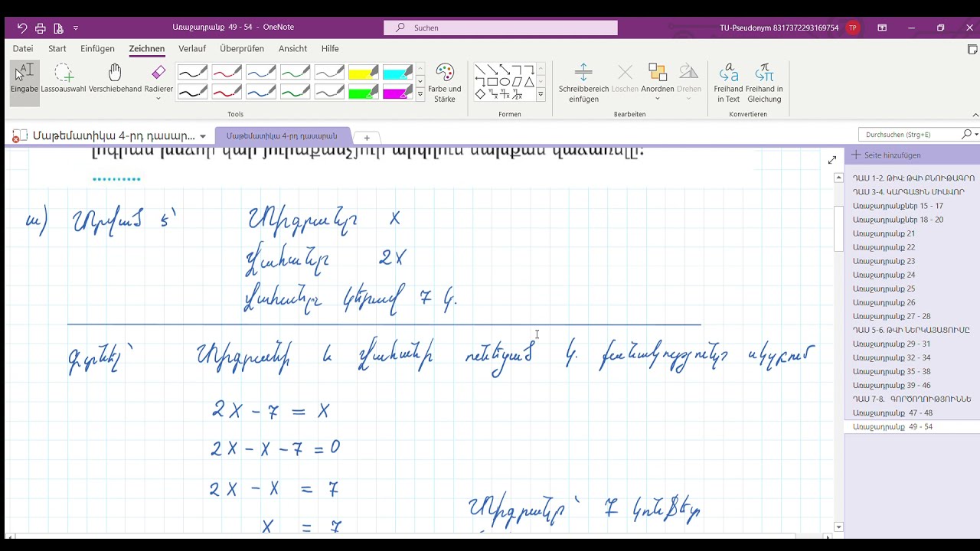Click Seite hinzufügen to add page
The height and width of the screenshot is (551, 980).
pyautogui.click(x=887, y=155)
